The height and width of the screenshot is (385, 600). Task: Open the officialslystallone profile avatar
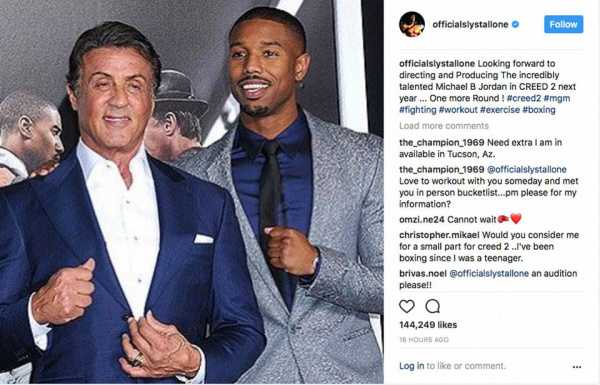coord(412,24)
